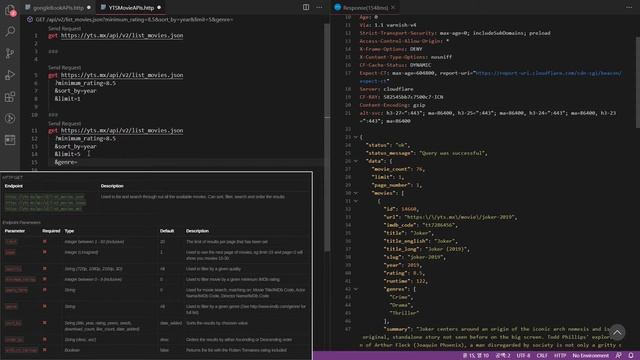Click the Content-Encoding: gzip header line
640x360 pixels.
coord(392,105)
